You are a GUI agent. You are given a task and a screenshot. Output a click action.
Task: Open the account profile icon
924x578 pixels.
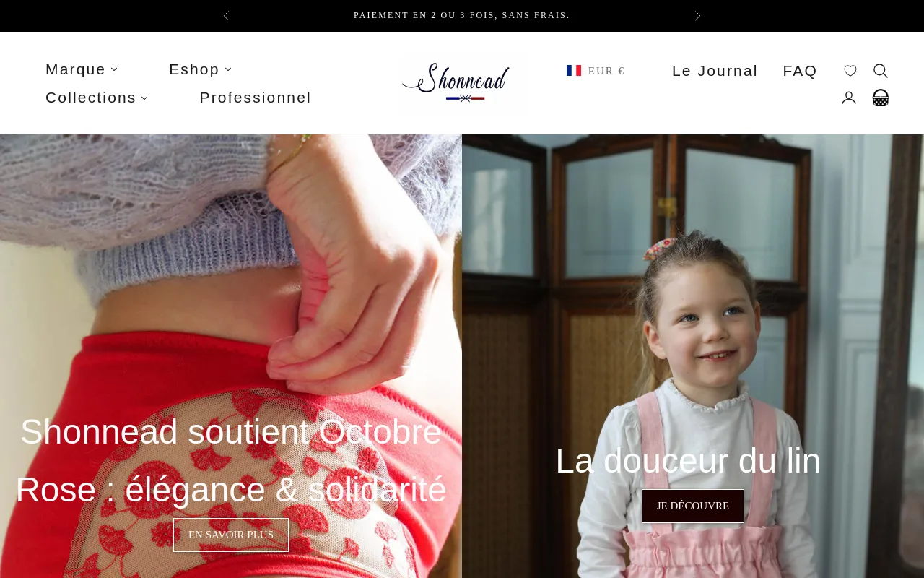click(849, 98)
